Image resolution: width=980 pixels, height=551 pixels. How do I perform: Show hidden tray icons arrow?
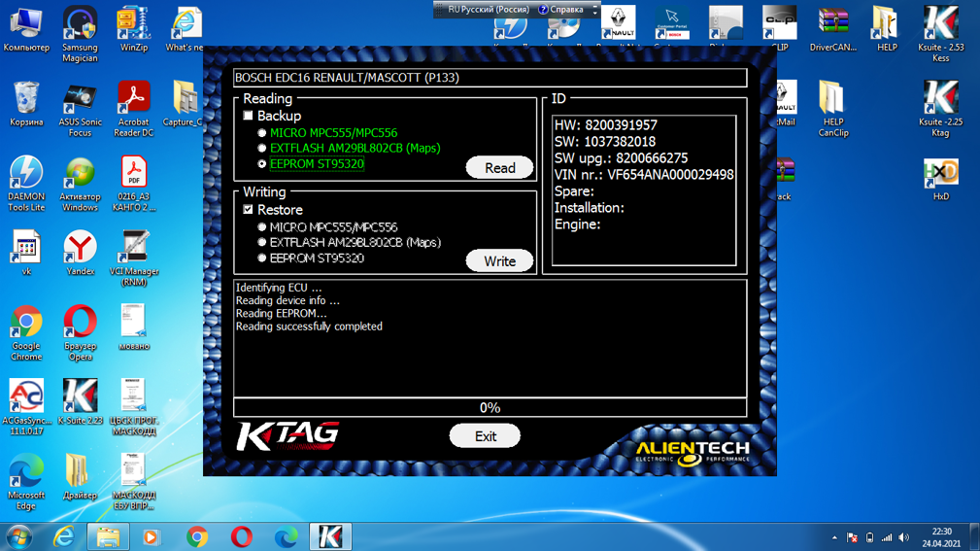834,537
